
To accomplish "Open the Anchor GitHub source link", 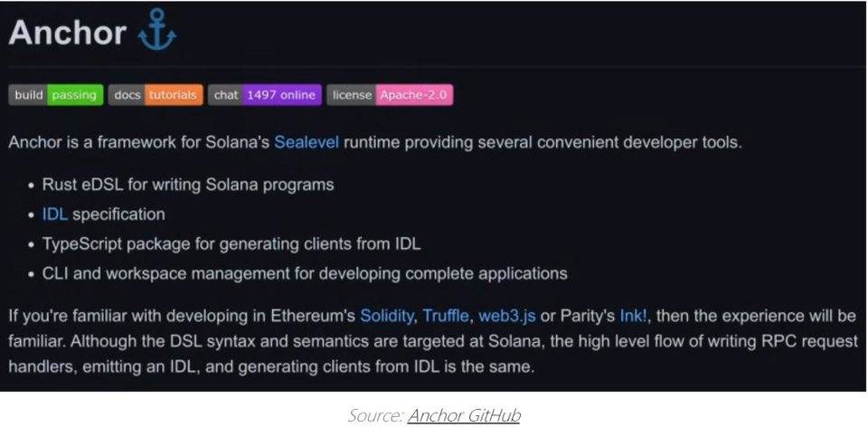I will point(464,415).
